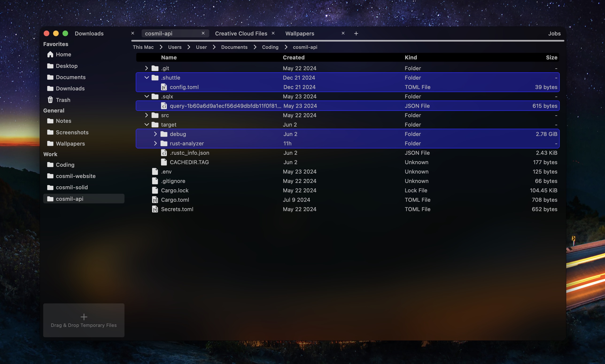Collapse the .shuttle folder
605x364 pixels.
(146, 78)
